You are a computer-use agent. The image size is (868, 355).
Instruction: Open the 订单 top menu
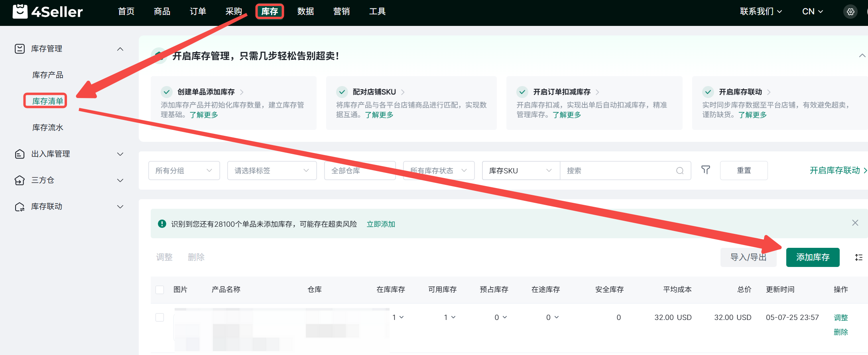point(198,12)
